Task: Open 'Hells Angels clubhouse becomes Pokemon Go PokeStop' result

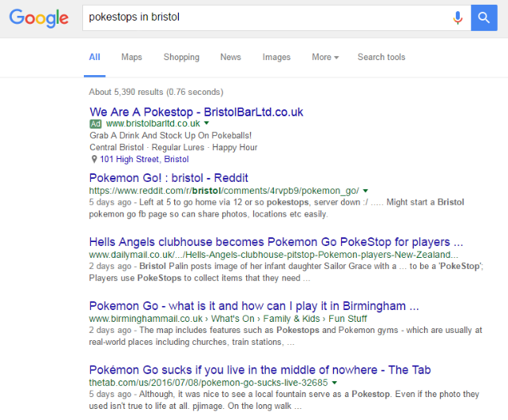Action: [276, 242]
